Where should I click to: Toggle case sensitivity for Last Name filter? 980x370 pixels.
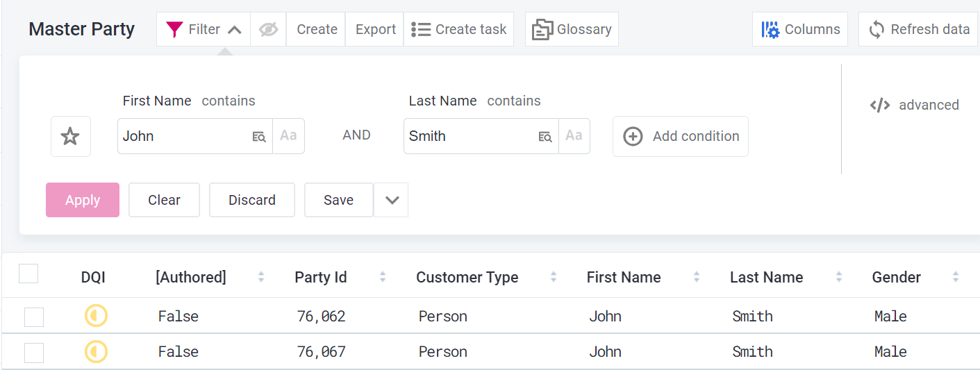[574, 136]
